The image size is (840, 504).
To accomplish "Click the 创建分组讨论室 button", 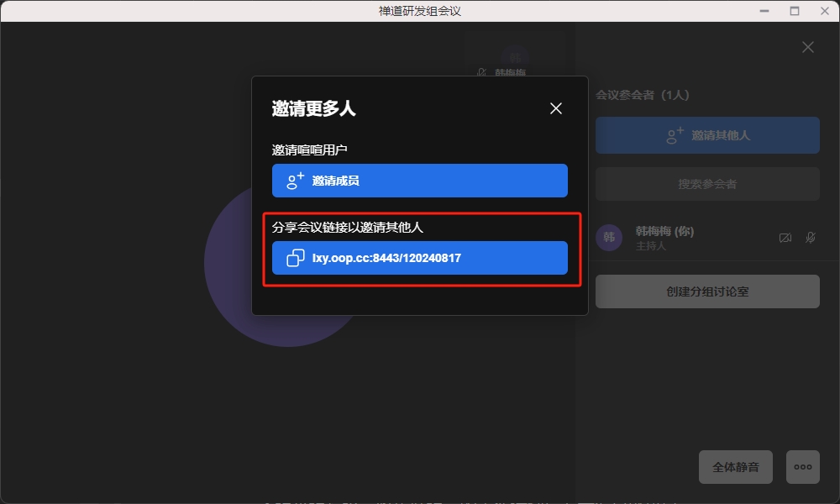I will (707, 291).
